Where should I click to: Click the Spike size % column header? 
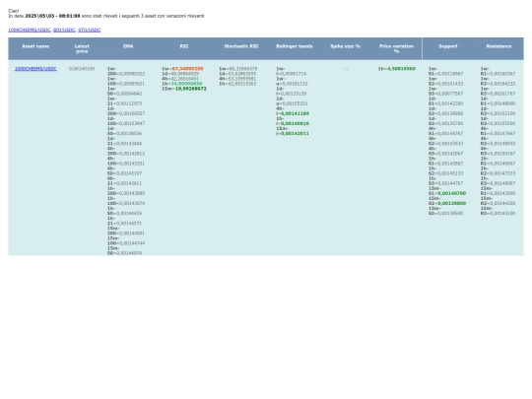click(346, 46)
